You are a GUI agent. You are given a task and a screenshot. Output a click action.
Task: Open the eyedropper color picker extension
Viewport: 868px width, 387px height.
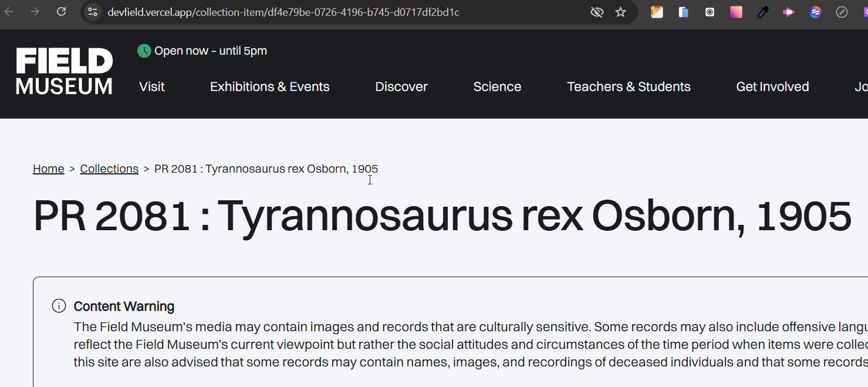click(x=763, y=12)
